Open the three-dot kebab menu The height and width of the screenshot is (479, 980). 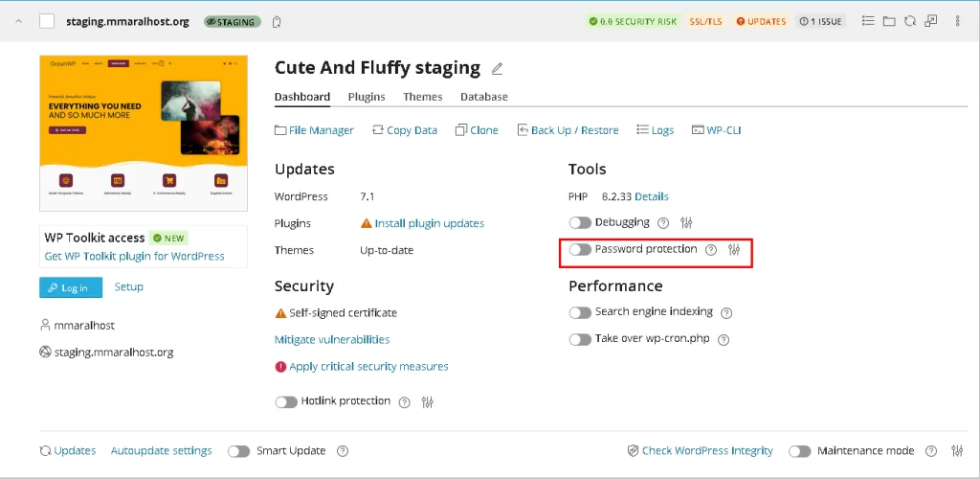(x=957, y=21)
